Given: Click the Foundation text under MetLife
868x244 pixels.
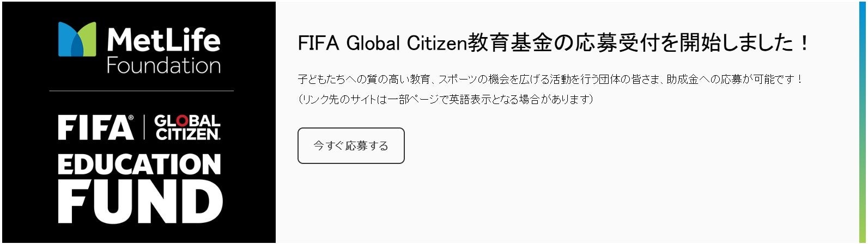Looking at the screenshot, I should coord(163,66).
